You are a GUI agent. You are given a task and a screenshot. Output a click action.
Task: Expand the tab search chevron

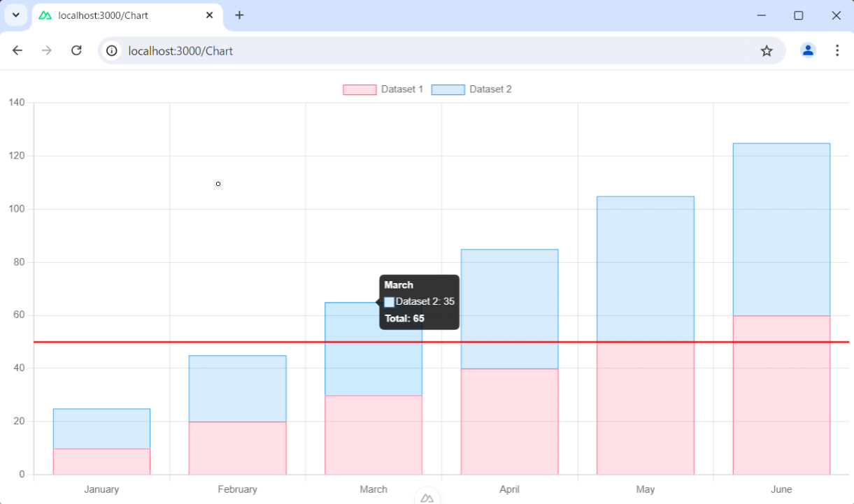coord(15,15)
